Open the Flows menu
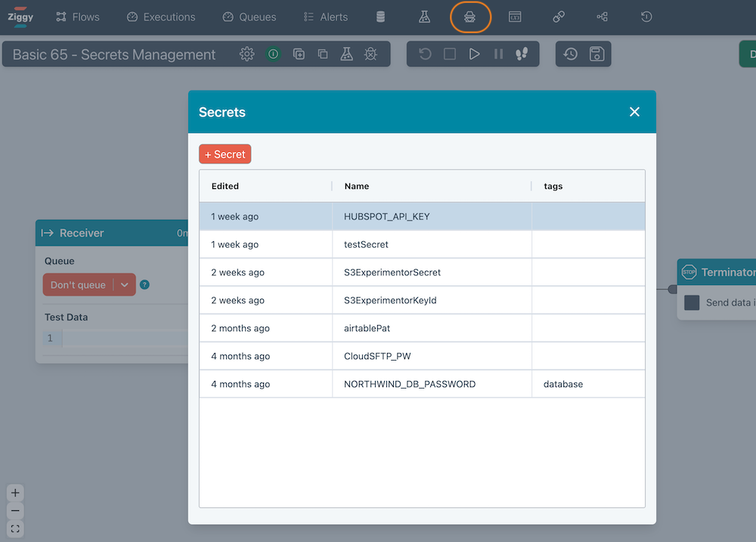This screenshot has height=542, width=756. click(78, 17)
